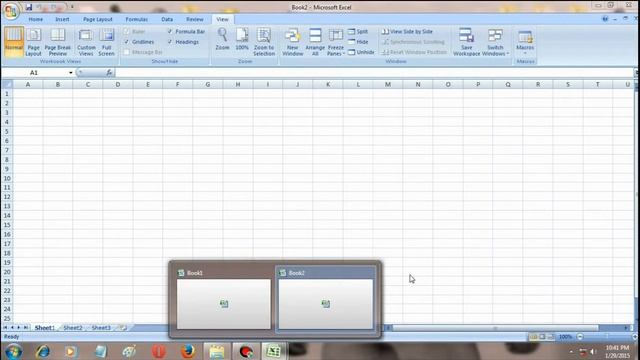Select row 10 header

tap(7, 178)
